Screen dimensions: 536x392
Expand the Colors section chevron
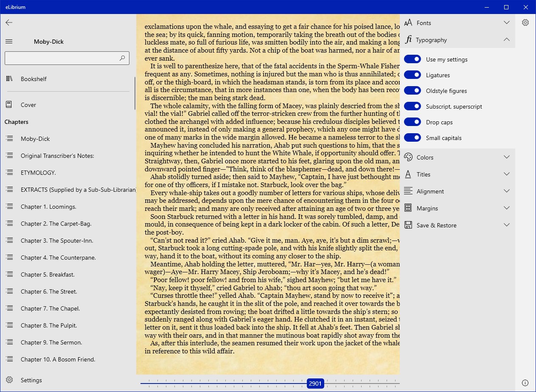[x=506, y=157]
